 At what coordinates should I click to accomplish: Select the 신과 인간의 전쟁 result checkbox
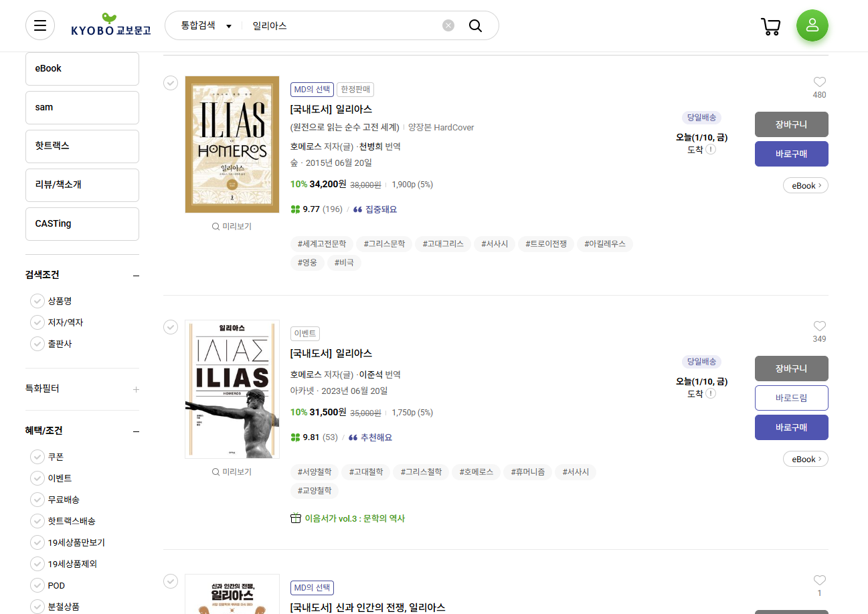click(171, 581)
